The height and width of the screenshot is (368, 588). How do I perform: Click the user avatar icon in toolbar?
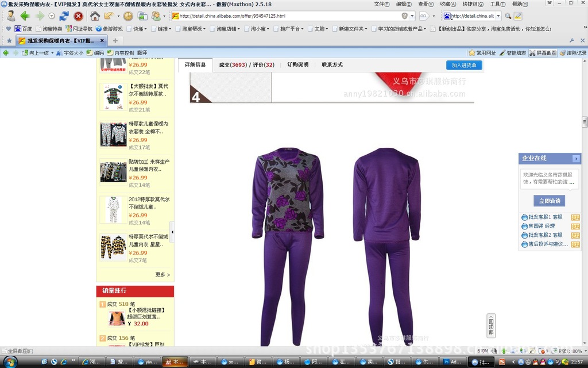coord(11,16)
